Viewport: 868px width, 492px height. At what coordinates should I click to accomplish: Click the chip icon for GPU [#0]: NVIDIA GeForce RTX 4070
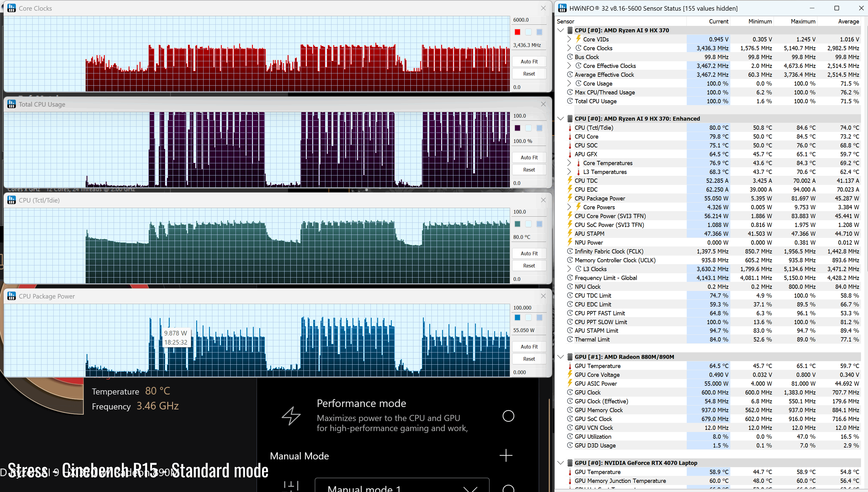pyautogui.click(x=570, y=463)
